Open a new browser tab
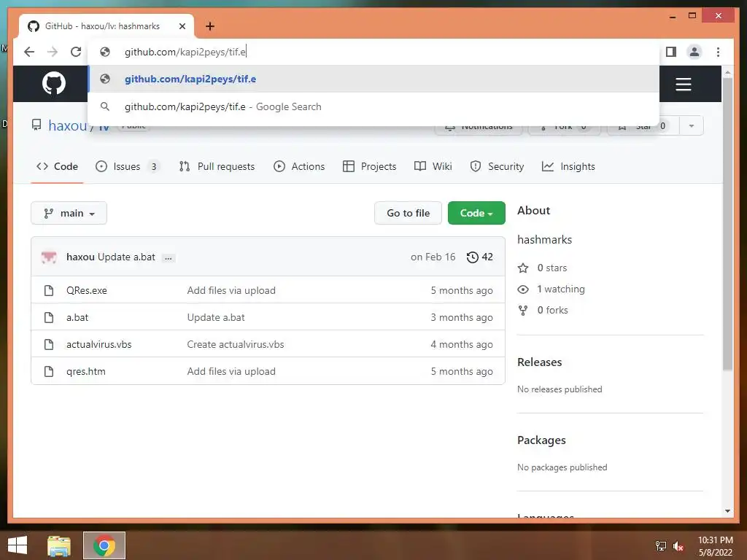The image size is (747, 560). click(x=209, y=26)
